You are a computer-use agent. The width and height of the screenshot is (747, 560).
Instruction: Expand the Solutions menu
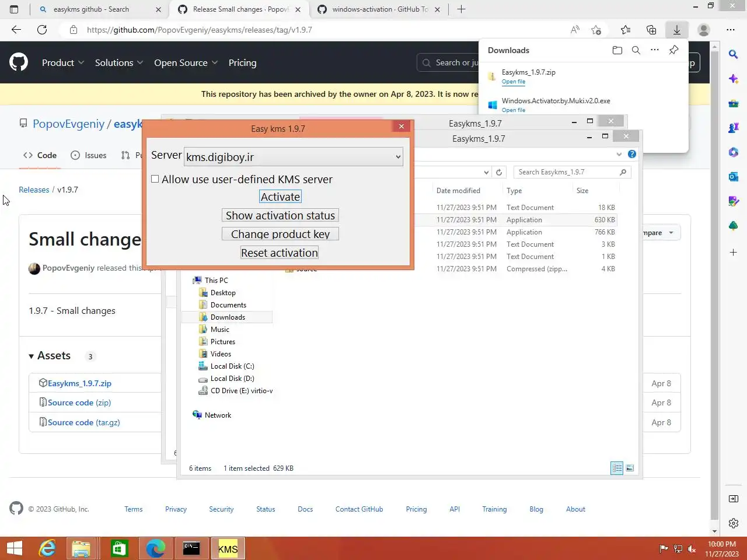click(x=119, y=62)
